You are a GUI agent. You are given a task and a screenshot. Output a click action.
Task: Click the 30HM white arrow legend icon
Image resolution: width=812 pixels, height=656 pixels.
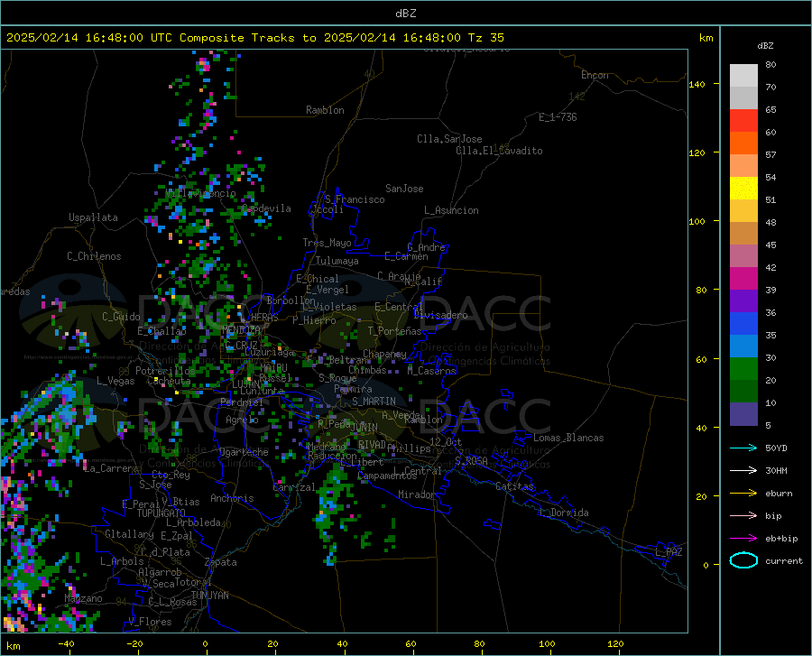tap(743, 471)
